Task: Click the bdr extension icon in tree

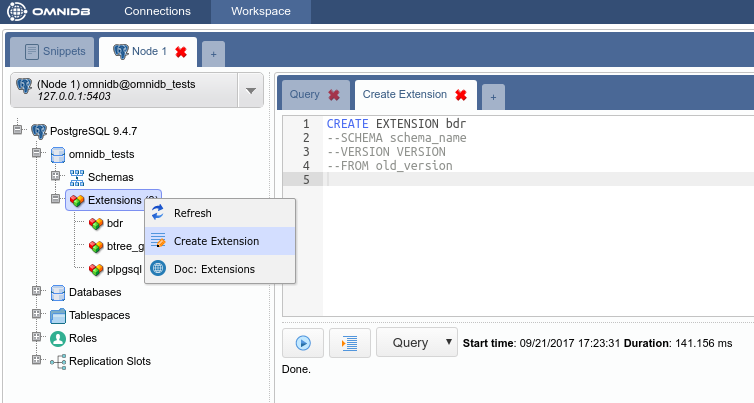Action: coord(96,223)
